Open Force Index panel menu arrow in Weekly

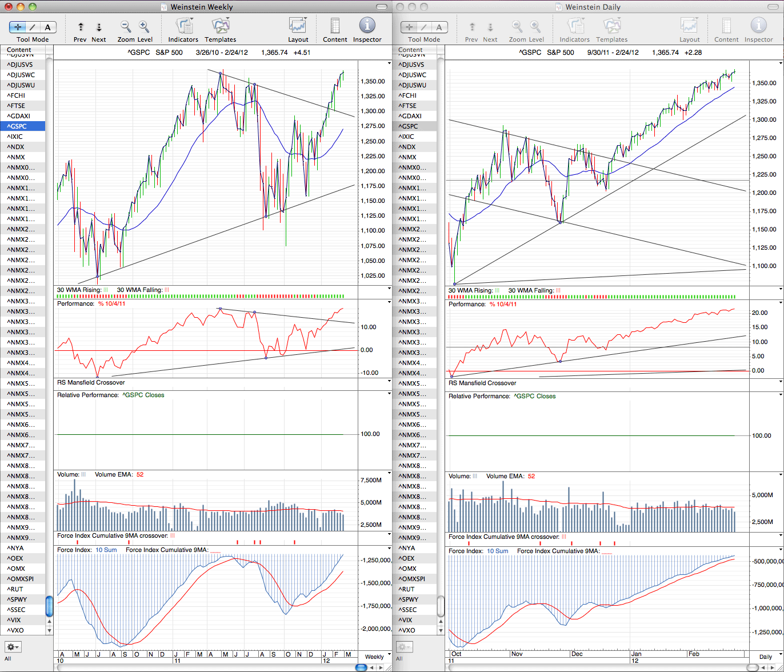(x=389, y=549)
